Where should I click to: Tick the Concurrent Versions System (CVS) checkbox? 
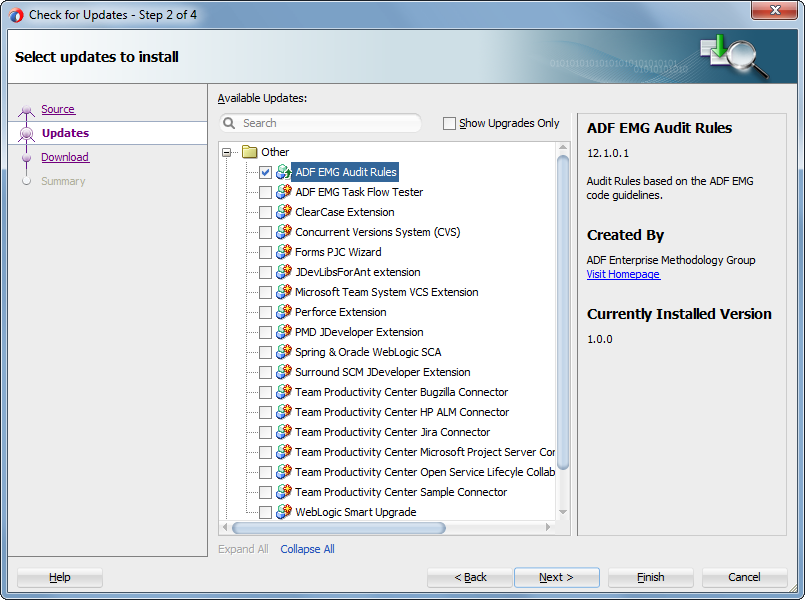click(x=265, y=233)
